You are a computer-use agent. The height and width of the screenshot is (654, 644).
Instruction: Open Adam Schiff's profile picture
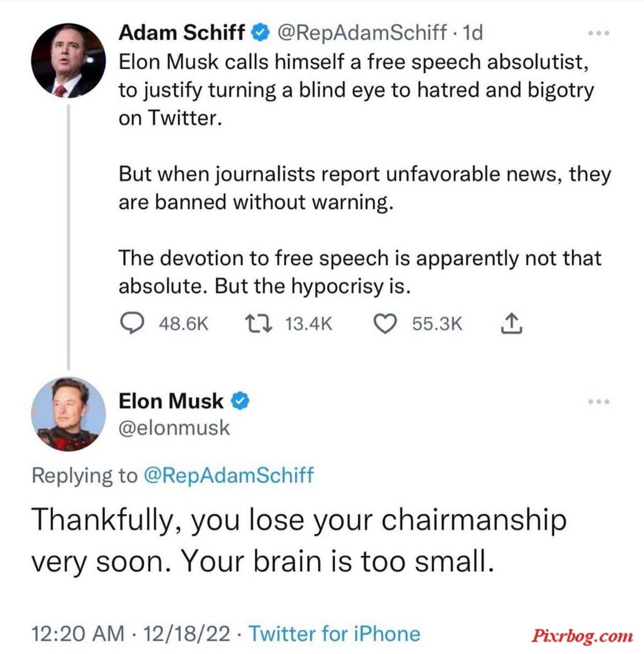click(x=68, y=61)
